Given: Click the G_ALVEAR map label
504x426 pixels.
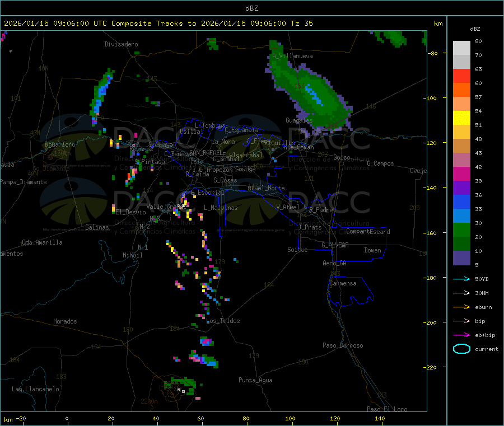Looking at the screenshot, I should 335,245.
